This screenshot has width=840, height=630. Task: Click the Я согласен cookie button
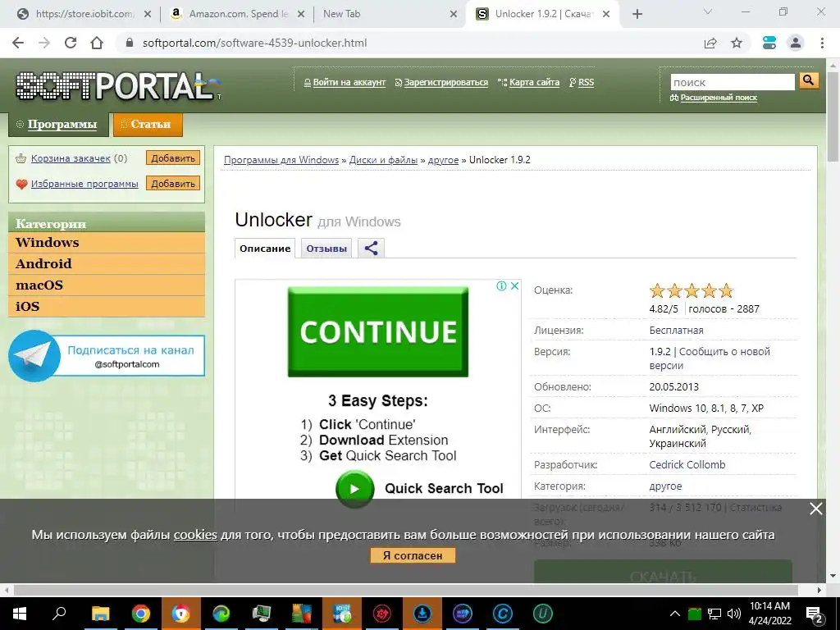coord(413,555)
